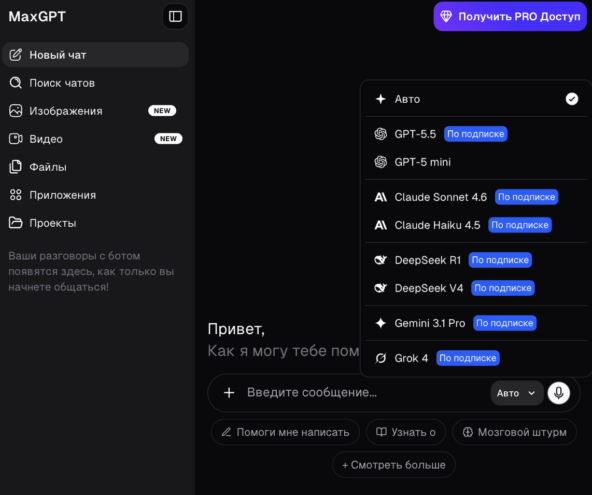This screenshot has width=592, height=495.
Task: Click the new chat pencil icon
Action: [15, 55]
